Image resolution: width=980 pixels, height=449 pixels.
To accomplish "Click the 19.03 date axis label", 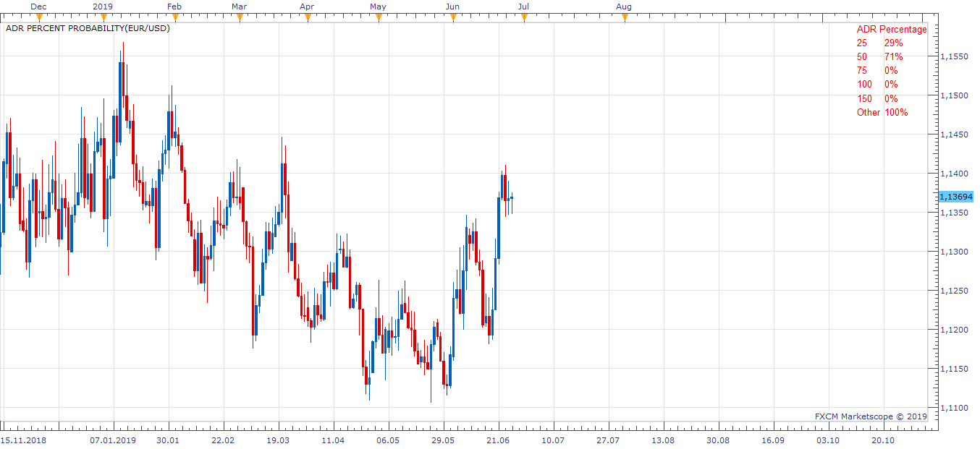I will [x=278, y=440].
